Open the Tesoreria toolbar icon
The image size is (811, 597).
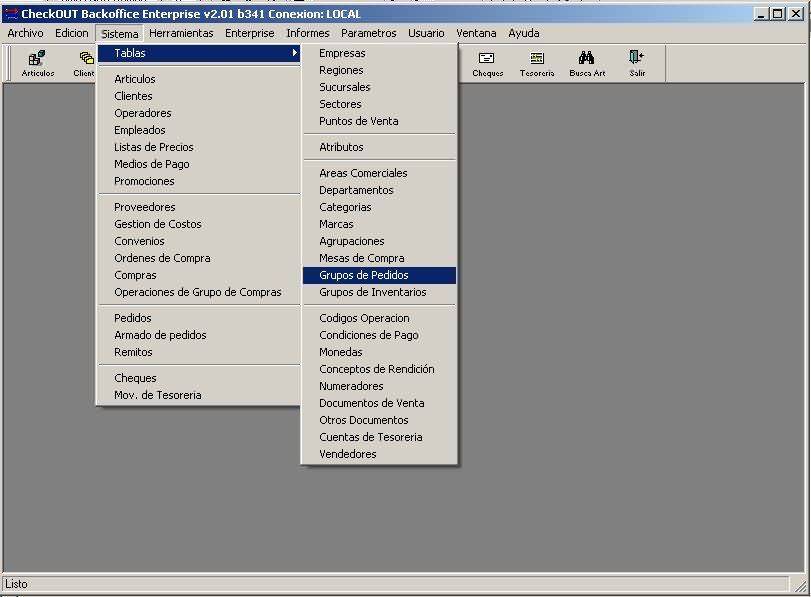coord(537,64)
